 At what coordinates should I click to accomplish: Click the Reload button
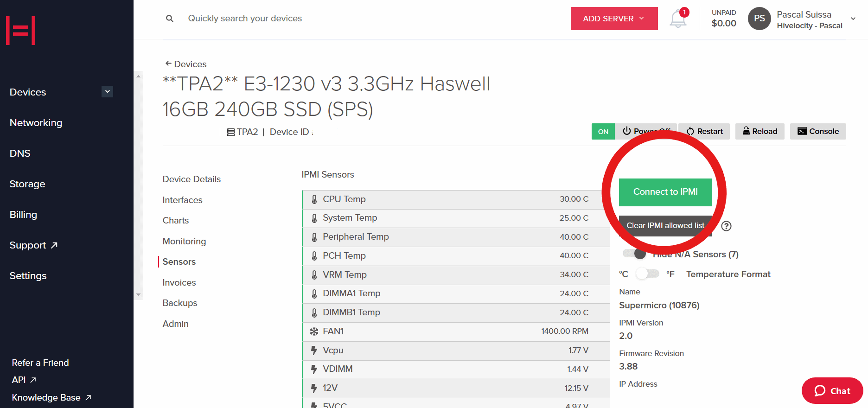(759, 132)
